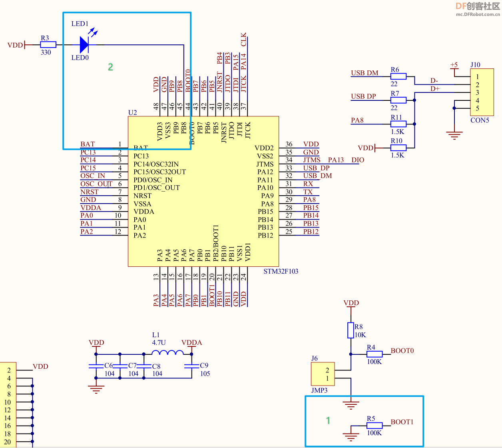
Task: Select pin 20 on the left header
Action: coord(8,442)
